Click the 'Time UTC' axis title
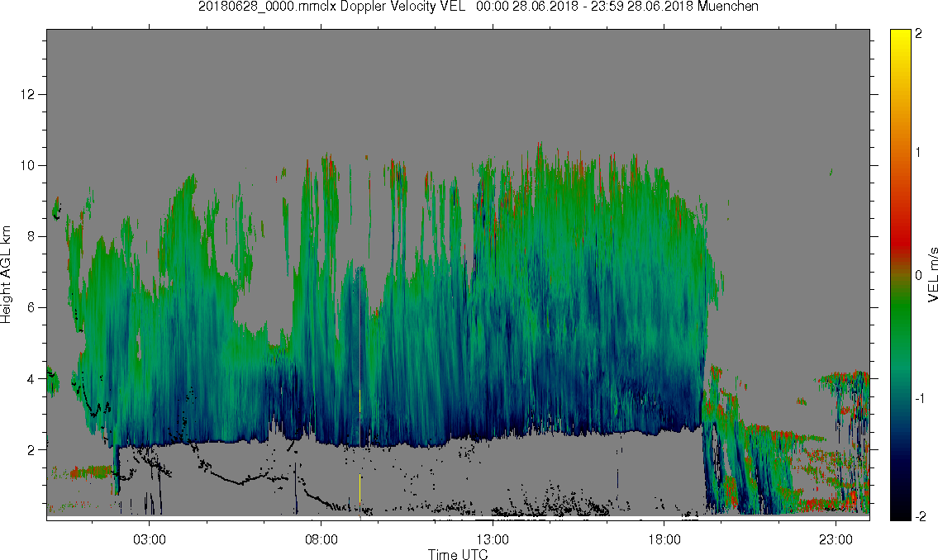The height and width of the screenshot is (560, 938). (458, 554)
